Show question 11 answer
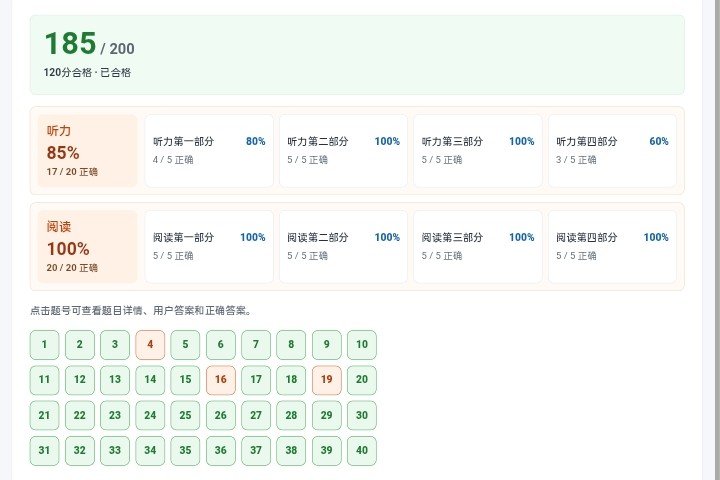Viewport: 720px width, 480px height. [x=45, y=380]
